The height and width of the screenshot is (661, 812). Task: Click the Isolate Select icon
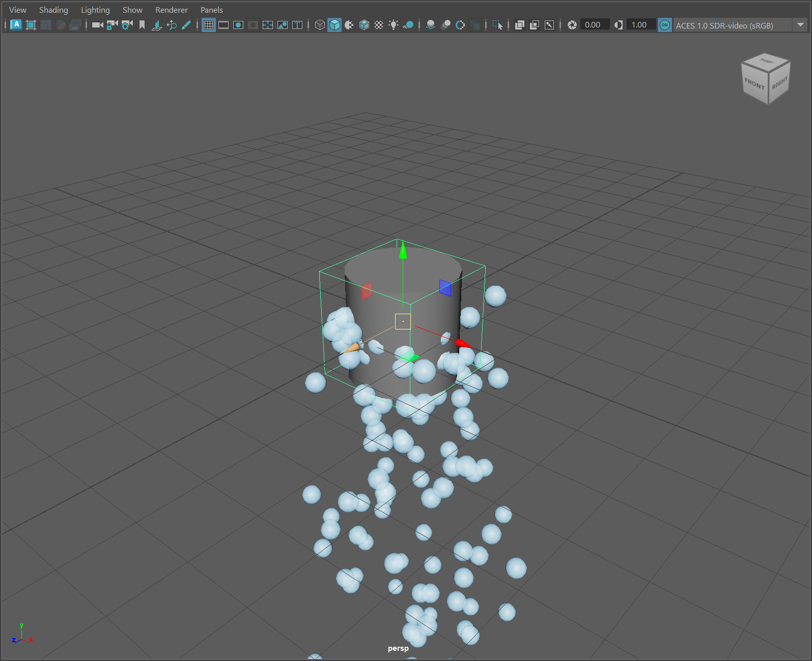[497, 25]
